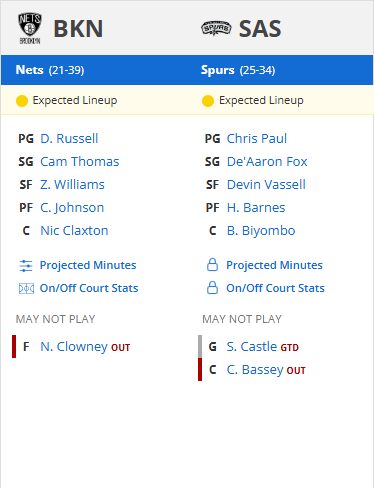Open Nets Projected Minutes link
The image size is (374, 488).
pos(88,265)
